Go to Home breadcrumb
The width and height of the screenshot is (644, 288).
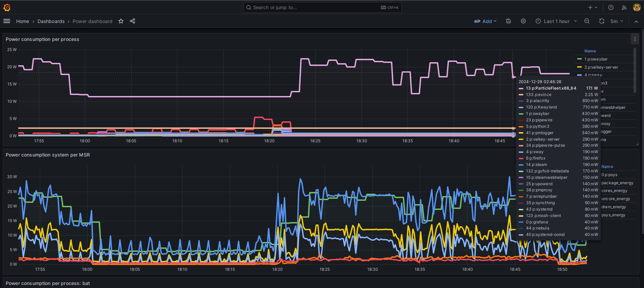(x=23, y=21)
